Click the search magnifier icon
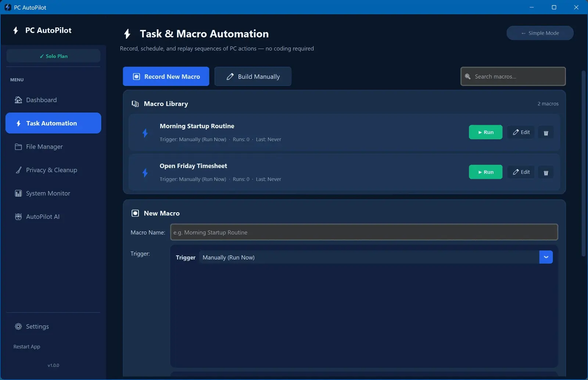588x380 pixels. coord(468,76)
